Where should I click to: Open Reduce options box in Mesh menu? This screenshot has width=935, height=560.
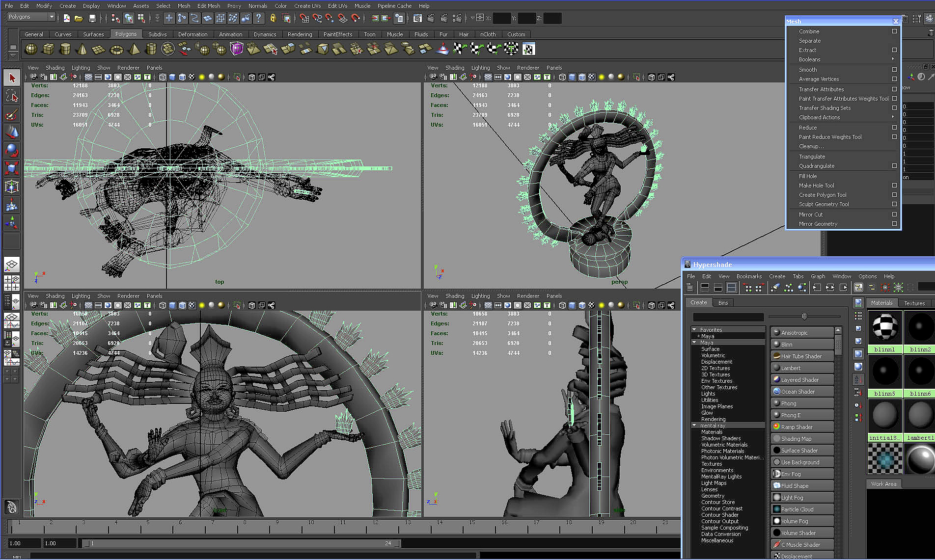tap(894, 127)
